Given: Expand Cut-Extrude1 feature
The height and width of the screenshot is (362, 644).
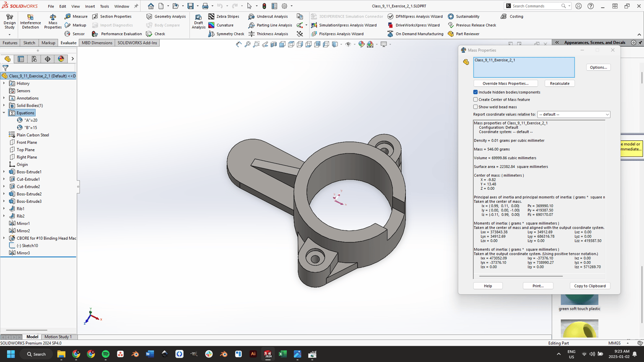Looking at the screenshot, I should (x=4, y=179).
